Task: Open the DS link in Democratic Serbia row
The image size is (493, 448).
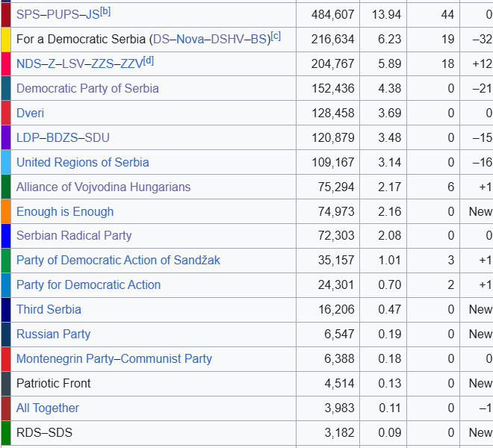Action: [x=163, y=39]
